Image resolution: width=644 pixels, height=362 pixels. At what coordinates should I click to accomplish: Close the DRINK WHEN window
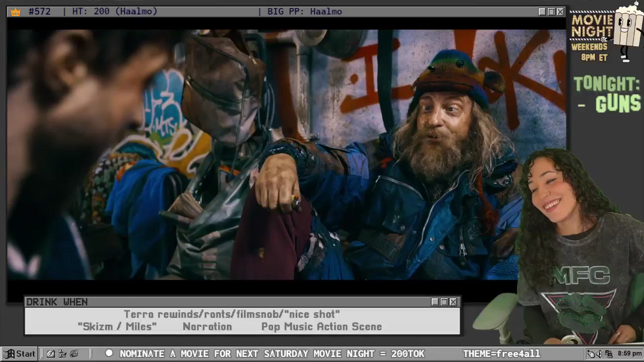pyautogui.click(x=453, y=302)
